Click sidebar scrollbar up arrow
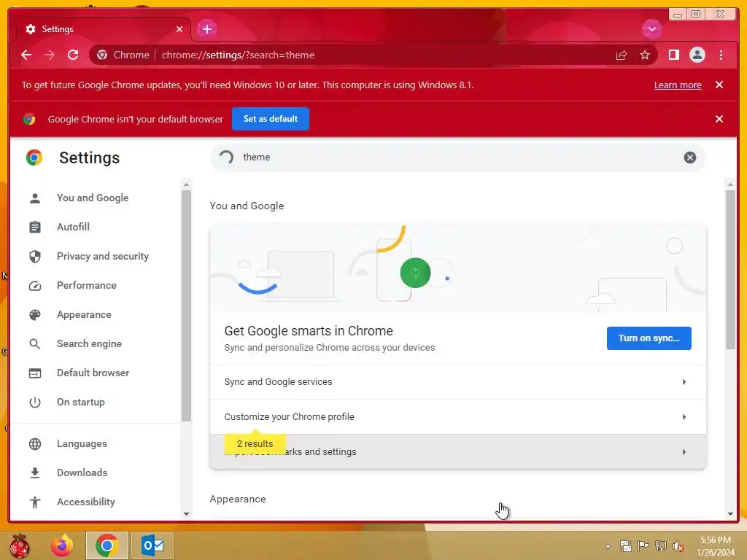The height and width of the screenshot is (560, 747). tap(186, 184)
